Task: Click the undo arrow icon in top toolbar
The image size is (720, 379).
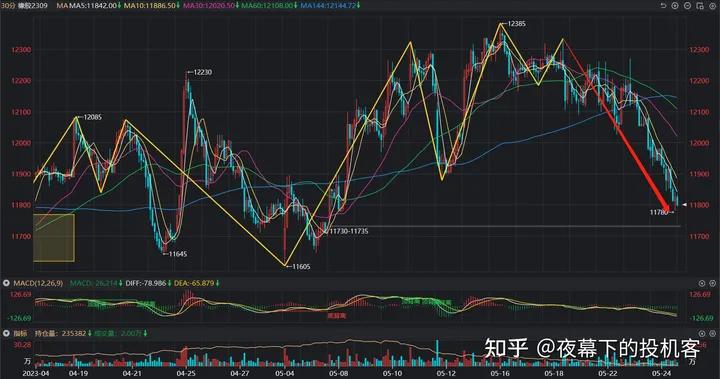Action: pyautogui.click(x=663, y=6)
